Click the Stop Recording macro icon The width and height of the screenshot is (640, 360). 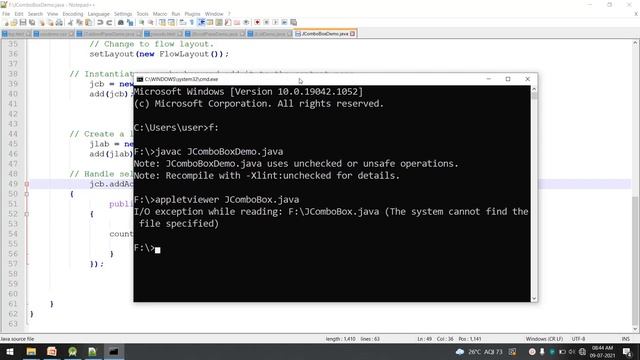(x=266, y=22)
